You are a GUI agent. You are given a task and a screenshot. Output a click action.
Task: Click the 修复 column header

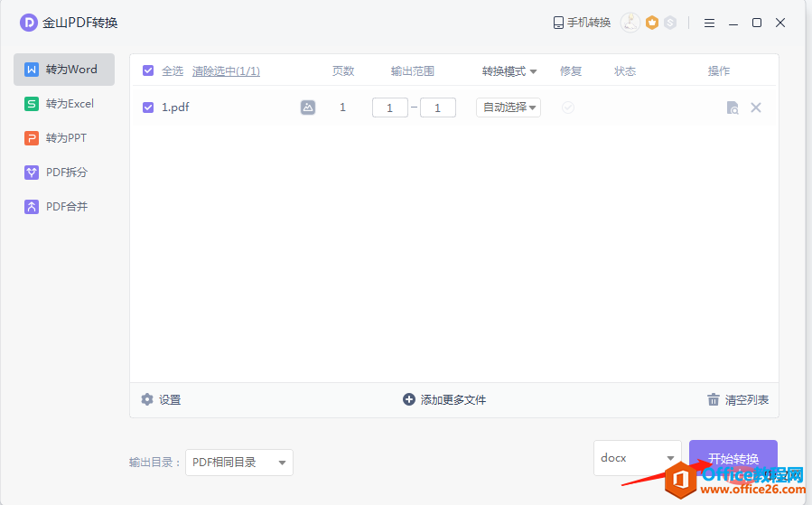click(571, 71)
